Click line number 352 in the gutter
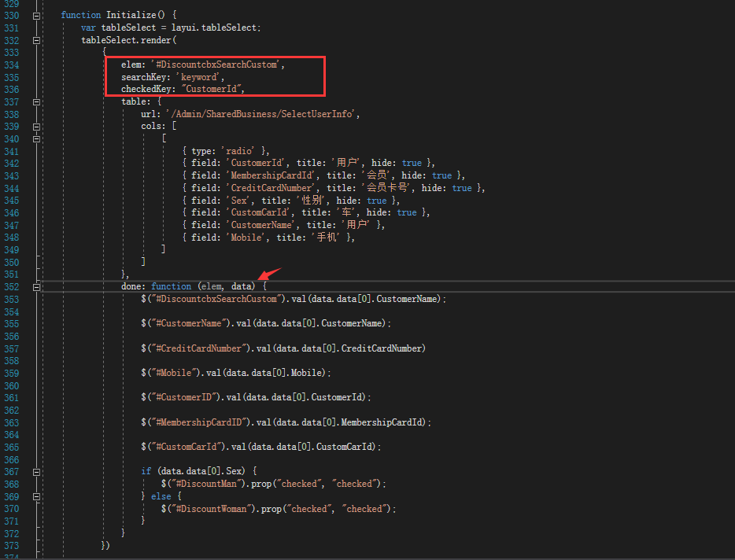The width and height of the screenshot is (735, 560). (x=11, y=287)
